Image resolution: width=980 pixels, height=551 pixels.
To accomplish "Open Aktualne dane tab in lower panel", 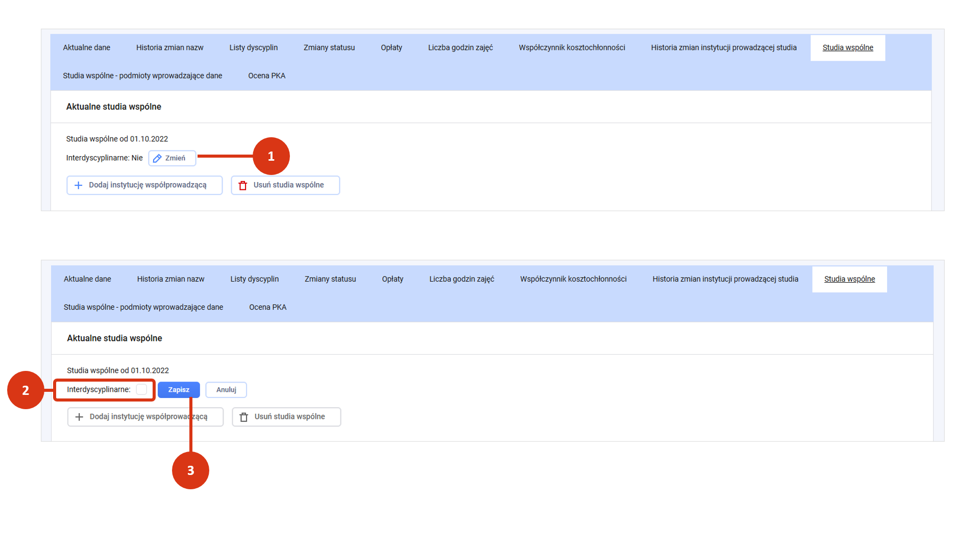I will tap(87, 279).
